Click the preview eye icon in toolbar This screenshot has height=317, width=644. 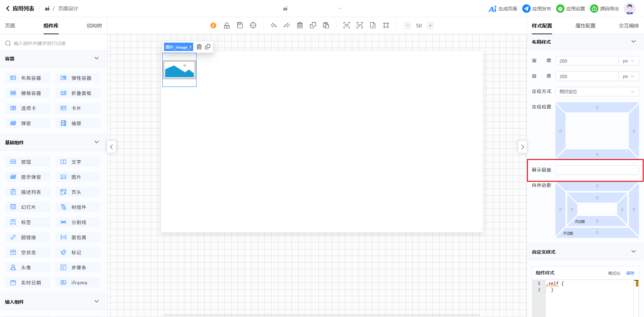click(346, 25)
